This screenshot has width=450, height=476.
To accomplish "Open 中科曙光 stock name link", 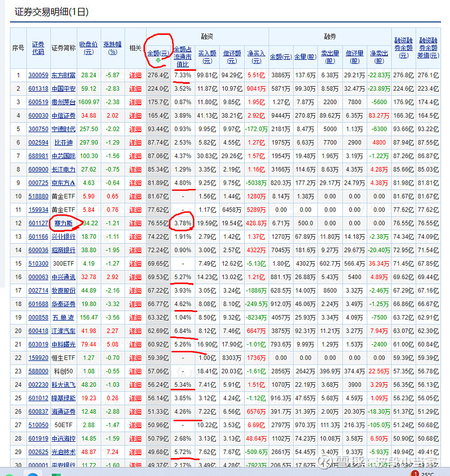I will 64,344.
